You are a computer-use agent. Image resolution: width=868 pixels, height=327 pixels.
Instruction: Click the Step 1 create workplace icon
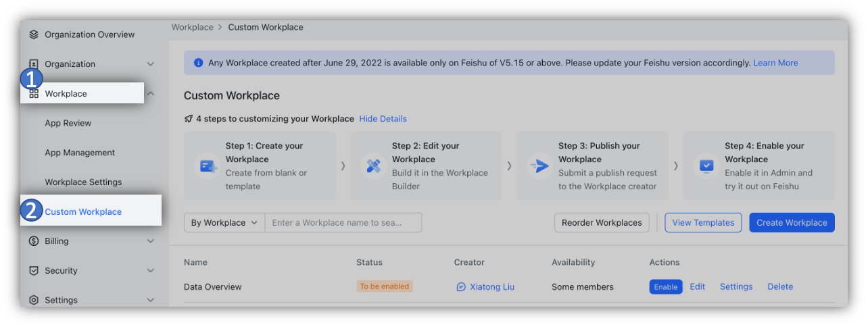coord(207,166)
